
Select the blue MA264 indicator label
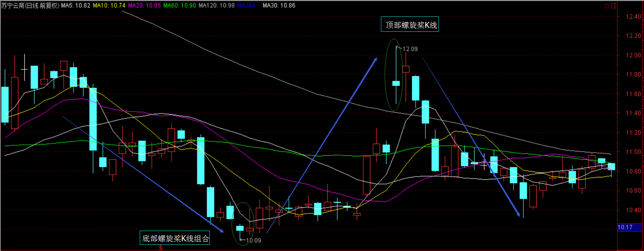pos(249,5)
